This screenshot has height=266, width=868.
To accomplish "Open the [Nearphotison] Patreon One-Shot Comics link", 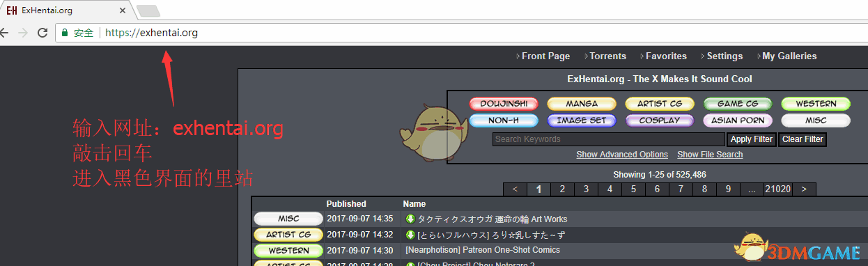I will pos(482,250).
